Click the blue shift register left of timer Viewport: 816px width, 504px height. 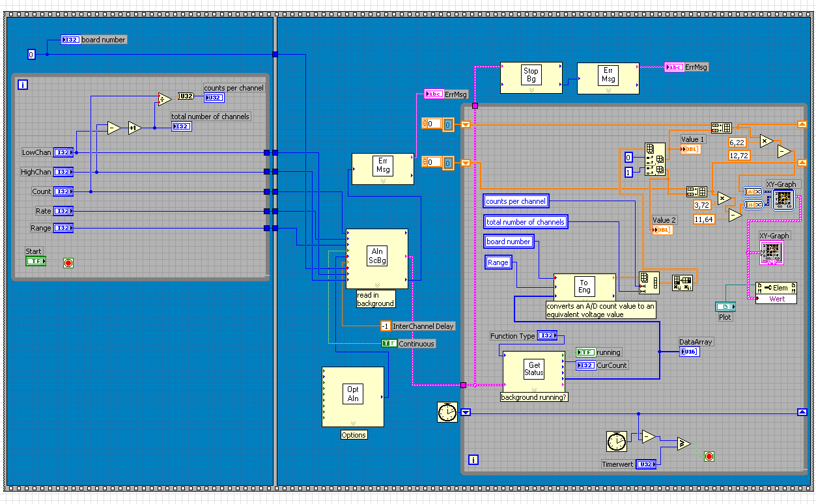[466, 412]
